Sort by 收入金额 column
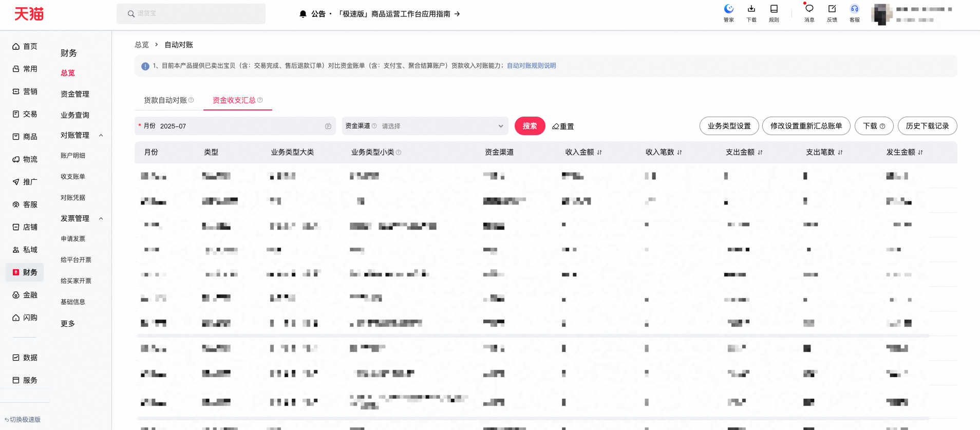980x430 pixels. tap(599, 153)
